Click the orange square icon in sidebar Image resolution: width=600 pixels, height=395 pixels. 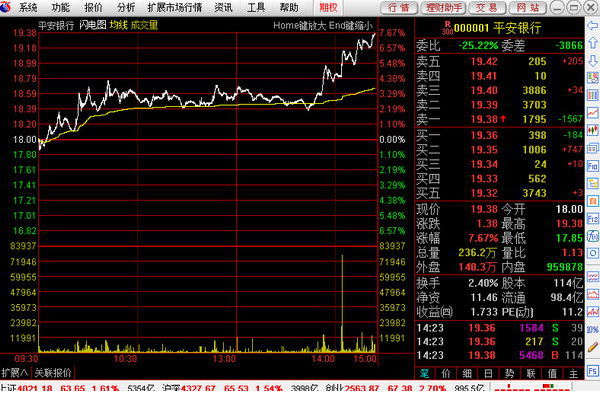click(x=593, y=201)
